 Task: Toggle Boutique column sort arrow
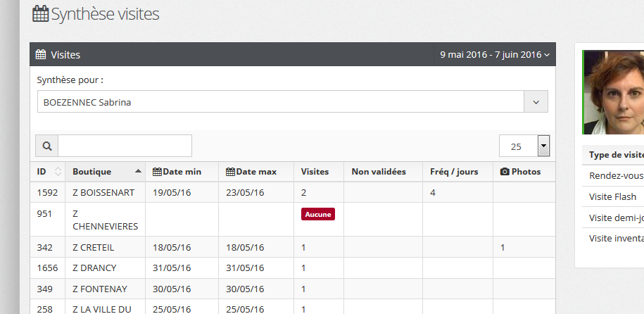pos(138,172)
